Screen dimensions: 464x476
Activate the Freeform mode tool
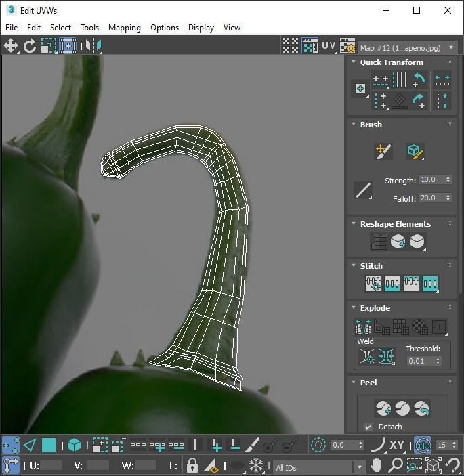68,46
